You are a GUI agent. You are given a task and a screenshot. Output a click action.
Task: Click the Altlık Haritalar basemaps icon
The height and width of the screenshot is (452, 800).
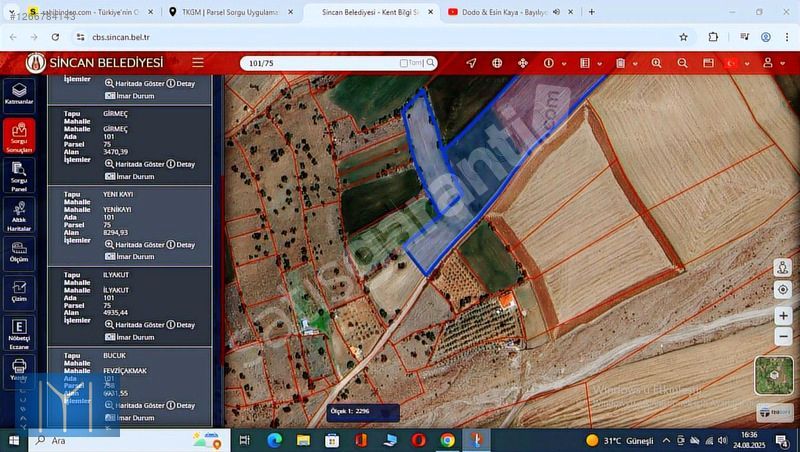pyautogui.click(x=19, y=215)
